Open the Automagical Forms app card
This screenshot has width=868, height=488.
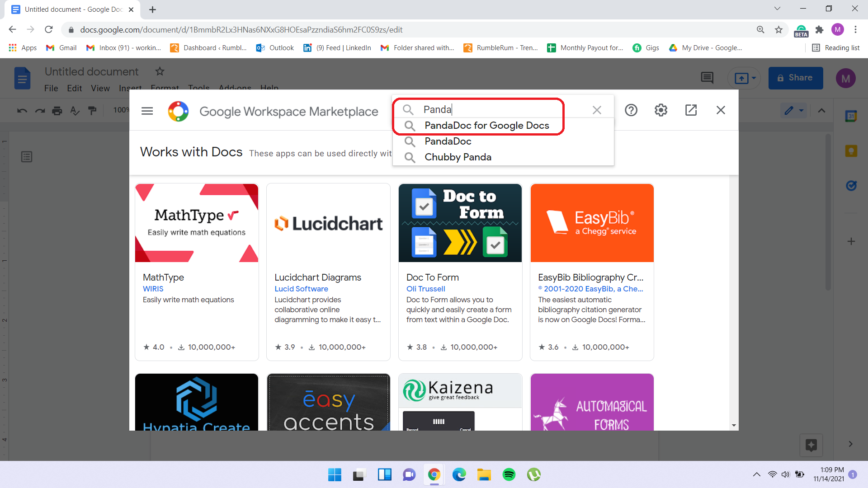[x=592, y=402]
